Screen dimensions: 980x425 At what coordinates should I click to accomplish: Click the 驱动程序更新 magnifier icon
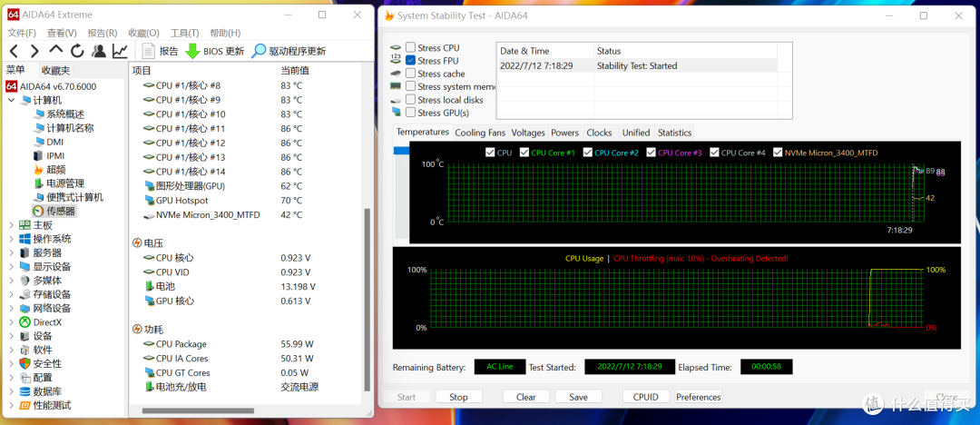click(x=259, y=52)
